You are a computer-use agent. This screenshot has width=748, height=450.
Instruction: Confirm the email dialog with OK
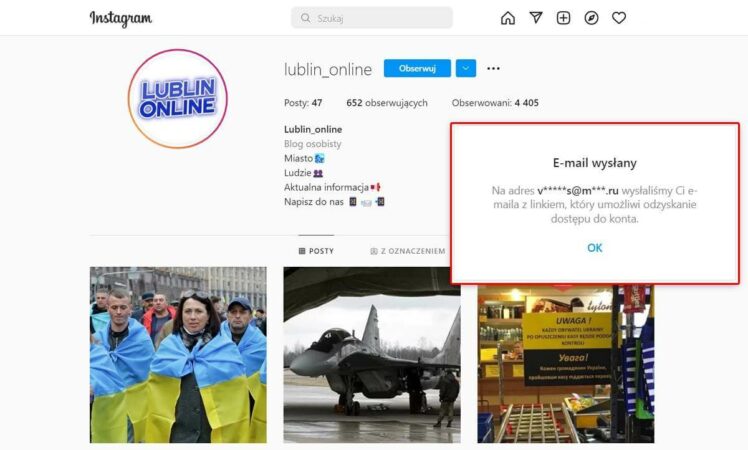coord(594,248)
